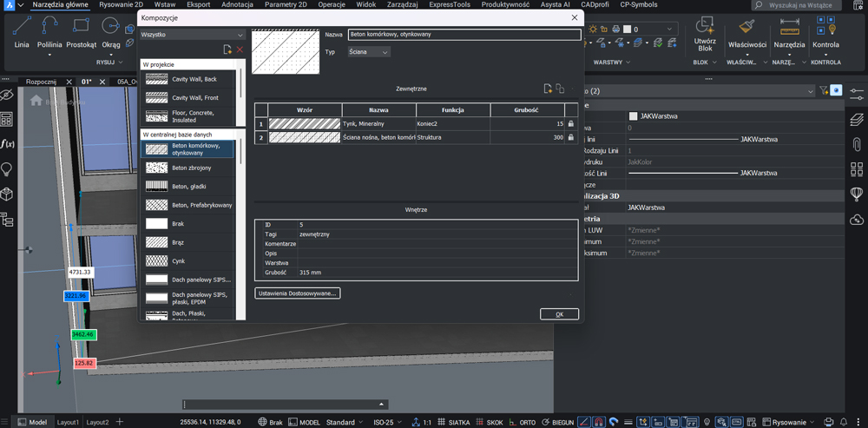Viewport: 868px width, 428px height.
Task: Select the Polilinia polyline tool
Action: point(49,32)
